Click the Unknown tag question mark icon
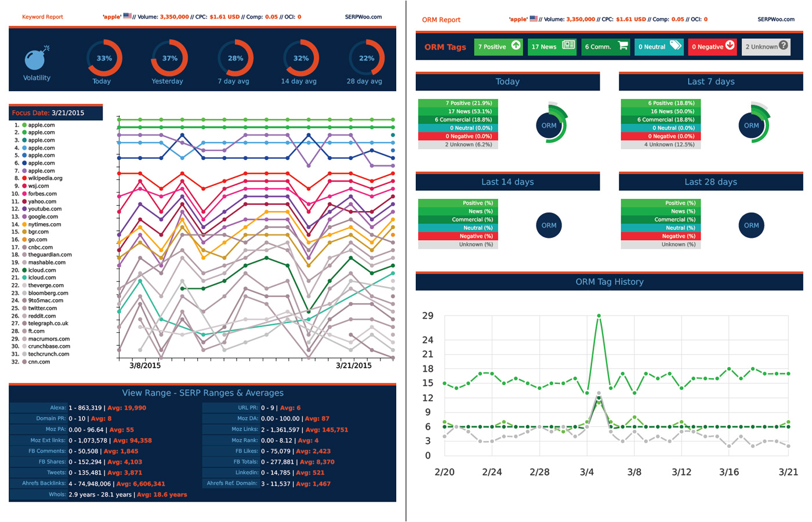Viewport: 812px width, 522px height. tap(784, 45)
